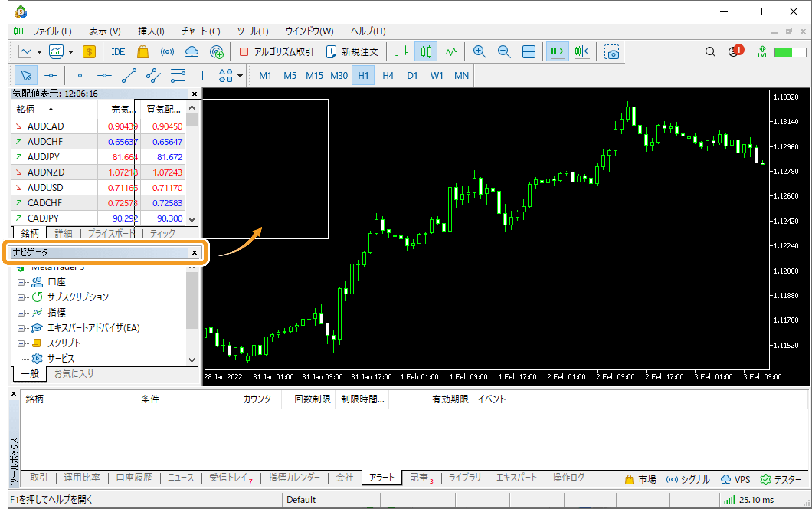This screenshot has height=509, width=812.
Task: Click the market watch scrollbar thumb
Action: pyautogui.click(x=192, y=120)
